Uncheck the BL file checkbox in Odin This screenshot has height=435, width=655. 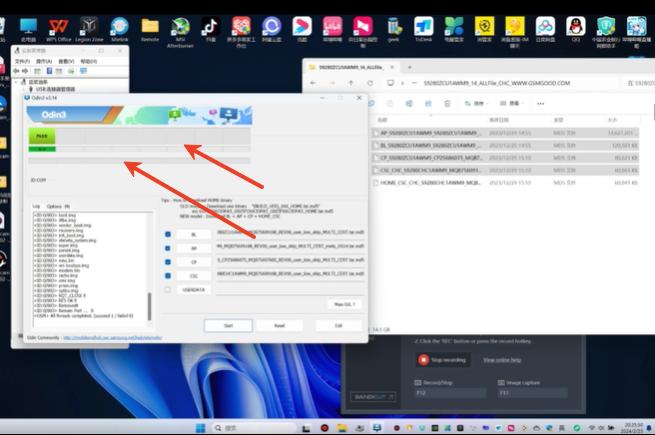(x=168, y=234)
